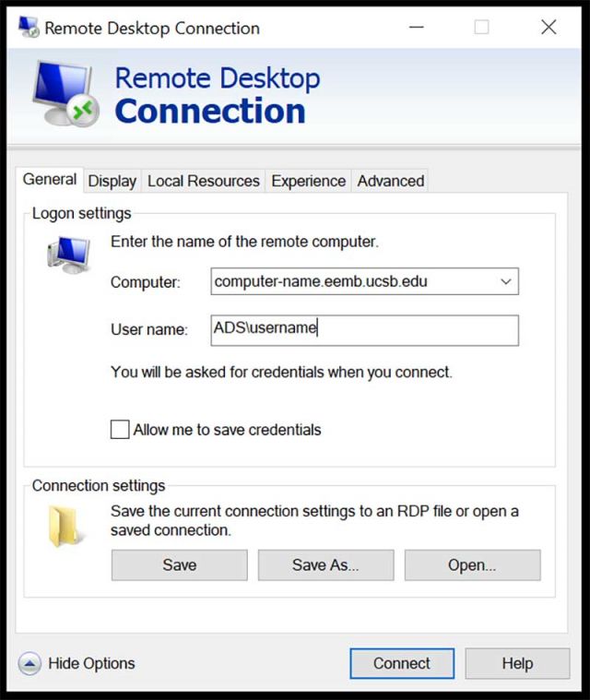Click the Save As... button
The height and width of the screenshot is (700, 590).
325,565
